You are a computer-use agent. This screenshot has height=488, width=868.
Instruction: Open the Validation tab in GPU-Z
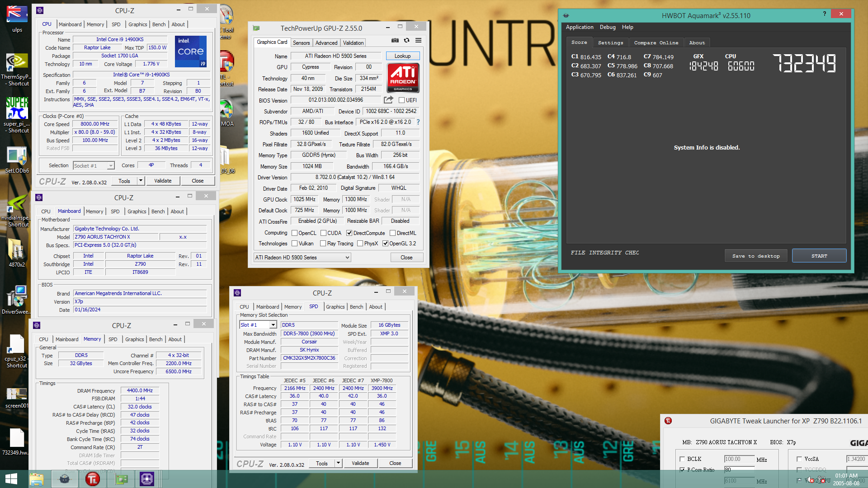coord(353,43)
